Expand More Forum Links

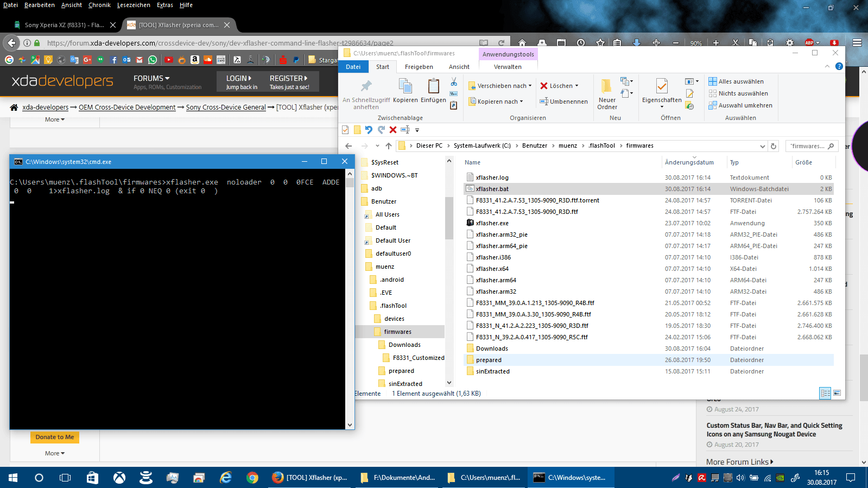(740, 462)
